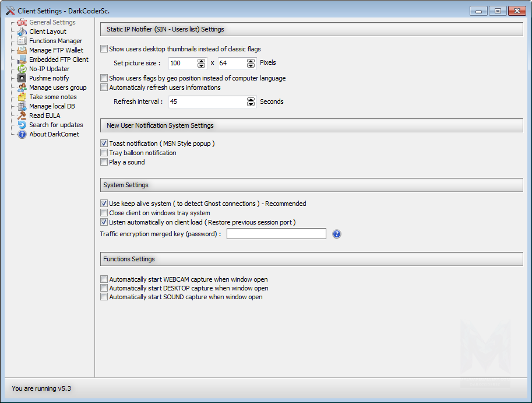
Task: Enable Play a sound checkbox
Action: click(x=104, y=162)
